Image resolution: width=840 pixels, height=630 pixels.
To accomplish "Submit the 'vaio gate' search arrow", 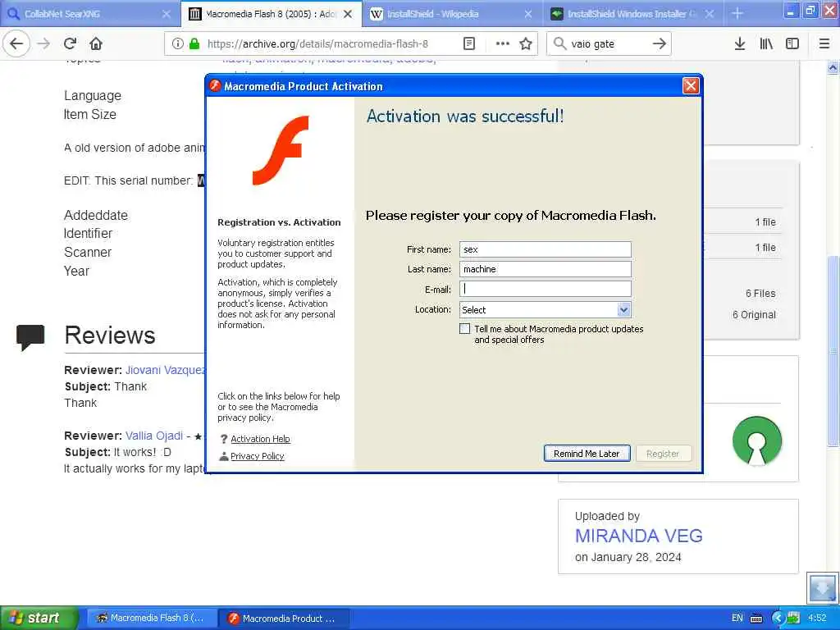I will coord(660,43).
